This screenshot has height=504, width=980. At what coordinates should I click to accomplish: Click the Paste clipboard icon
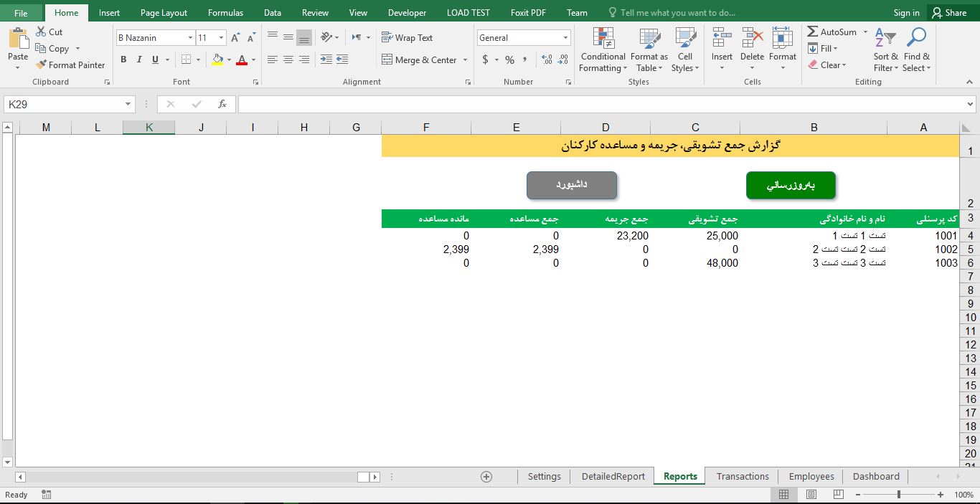point(18,39)
